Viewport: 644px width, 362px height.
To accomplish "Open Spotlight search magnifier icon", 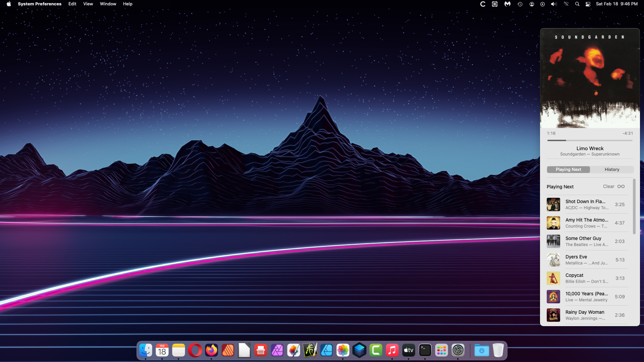I will 577,4.
